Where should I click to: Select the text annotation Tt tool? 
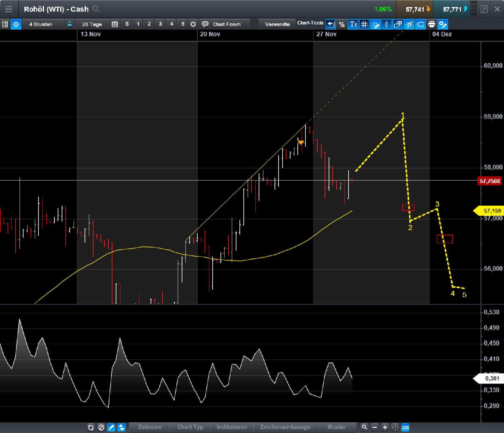pyautogui.click(x=353, y=24)
